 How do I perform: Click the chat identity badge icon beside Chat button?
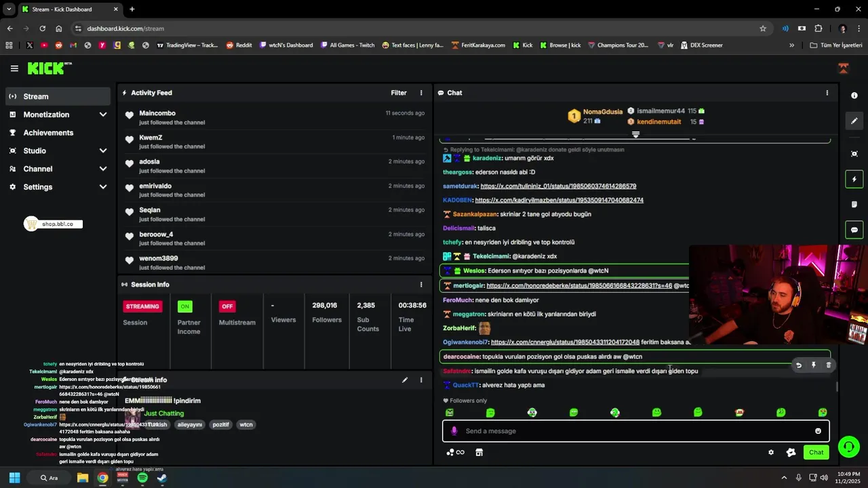point(791,453)
